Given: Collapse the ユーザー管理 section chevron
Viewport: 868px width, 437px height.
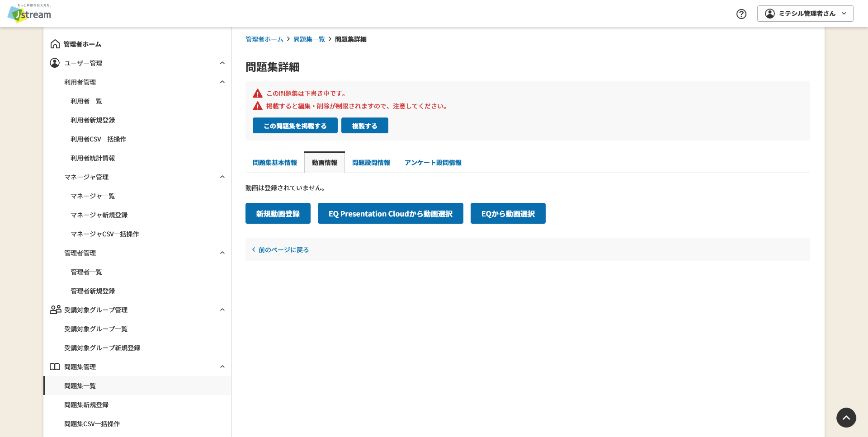Looking at the screenshot, I should pos(222,63).
